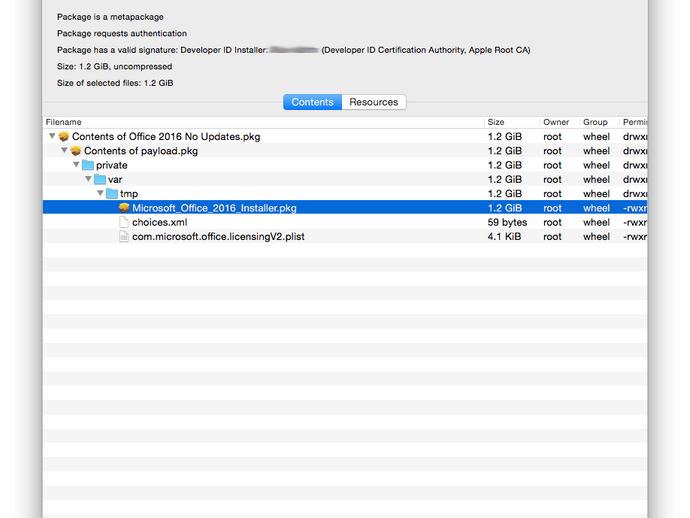690x518 pixels.
Task: Sort by the Filename column header
Action: (264, 122)
